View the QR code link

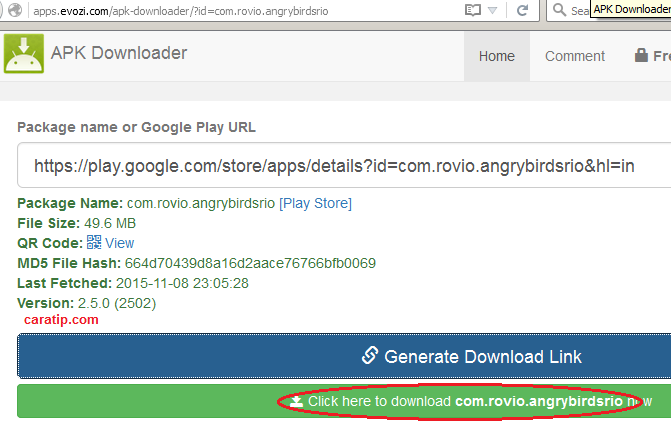point(120,243)
